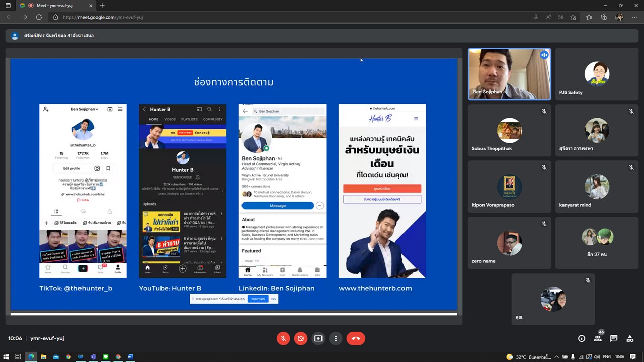Select your own self-view tile
The height and width of the screenshot is (362, 644).
[553, 299]
